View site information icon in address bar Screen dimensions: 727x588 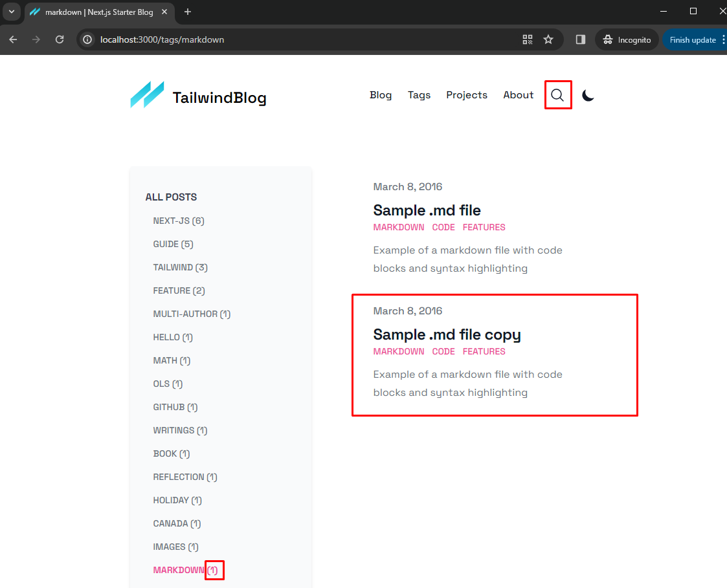click(x=88, y=39)
